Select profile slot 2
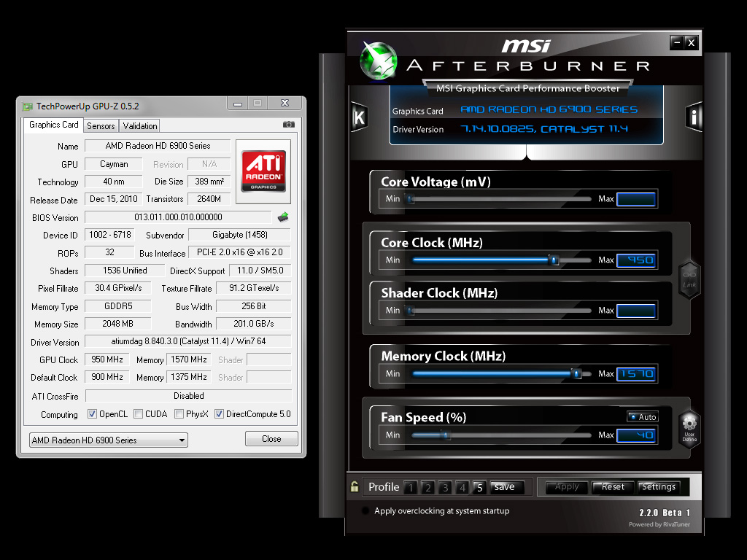This screenshot has height=560, width=747. [427, 488]
